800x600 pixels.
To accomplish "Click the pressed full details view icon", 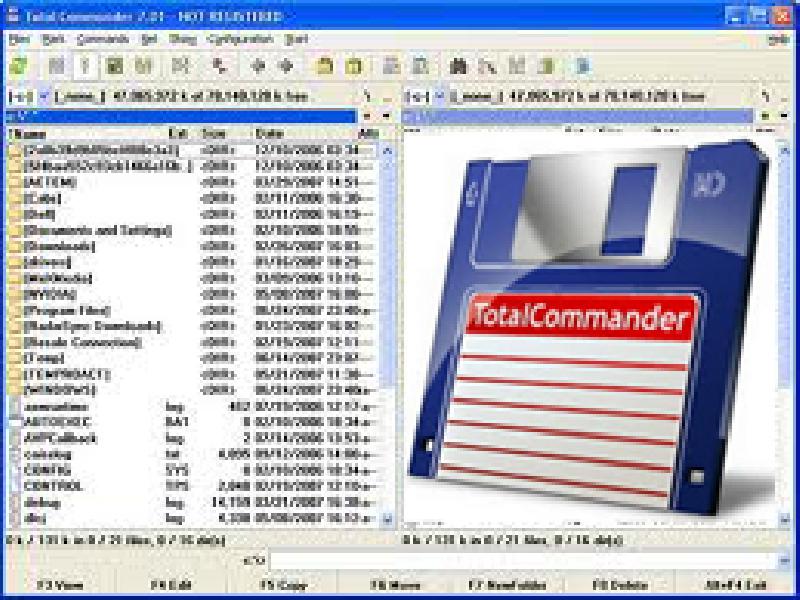I will coord(85,66).
